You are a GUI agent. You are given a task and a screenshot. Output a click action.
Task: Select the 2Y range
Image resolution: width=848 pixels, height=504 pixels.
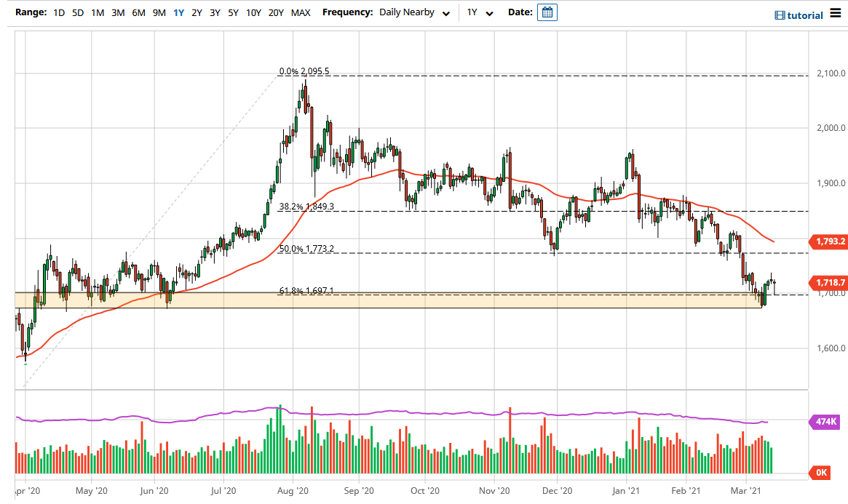click(x=197, y=12)
